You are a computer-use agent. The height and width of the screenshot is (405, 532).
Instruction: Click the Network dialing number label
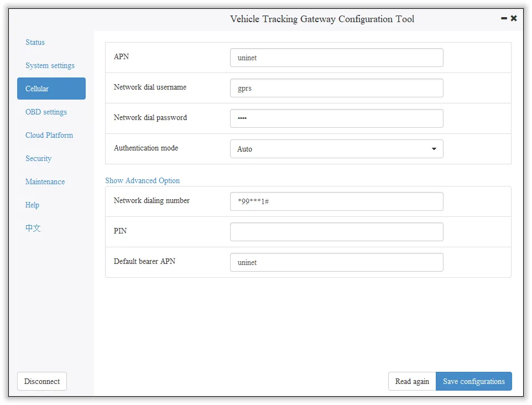(152, 201)
